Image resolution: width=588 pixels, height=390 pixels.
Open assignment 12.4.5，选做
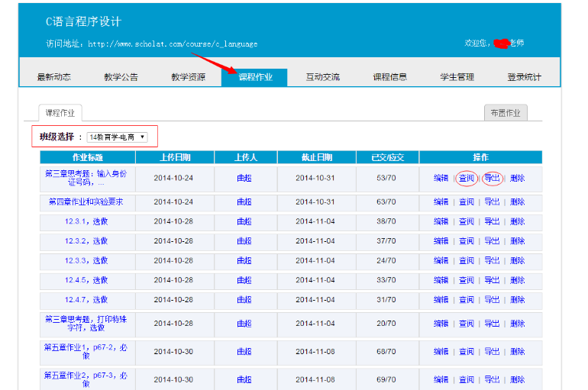click(86, 280)
